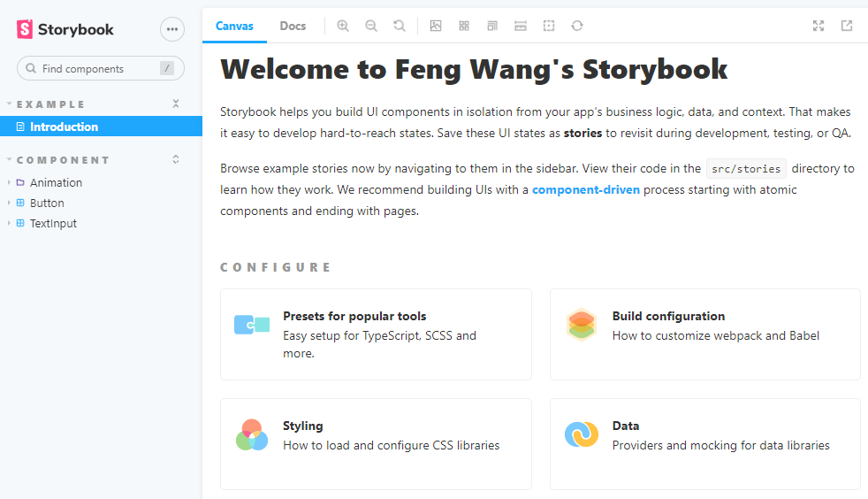Click the zoom out toolbar icon
The image size is (868, 499).
tap(371, 26)
